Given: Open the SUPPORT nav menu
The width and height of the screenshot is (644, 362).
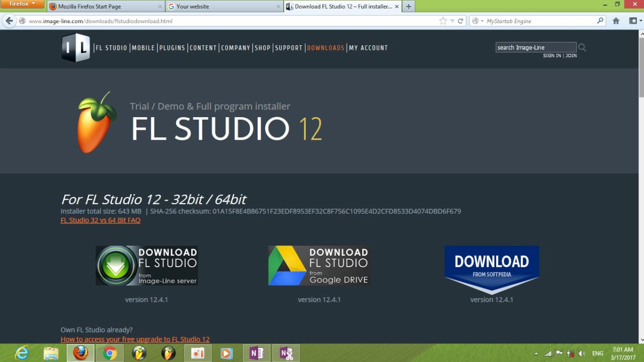Looking at the screenshot, I should point(289,48).
